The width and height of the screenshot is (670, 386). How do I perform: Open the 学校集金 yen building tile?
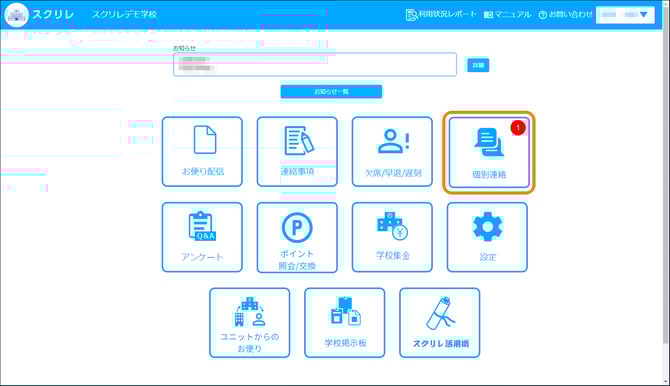392,237
